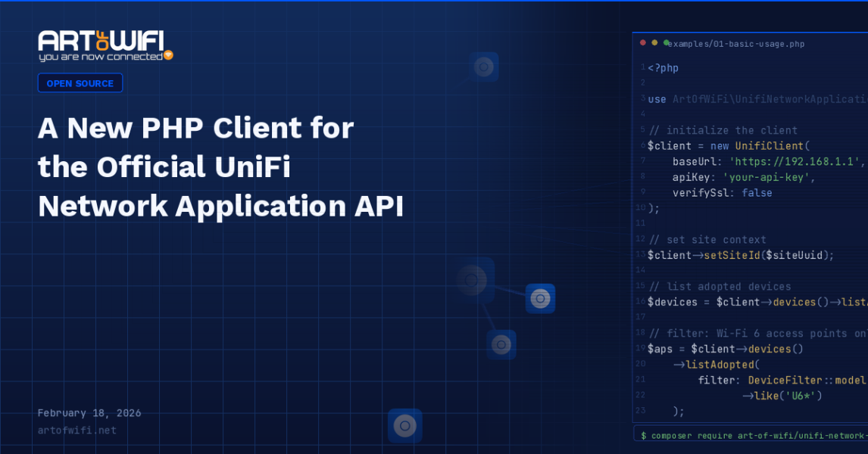Click the setSiteId($siteUuid) line
868x454 pixels.
(741, 256)
